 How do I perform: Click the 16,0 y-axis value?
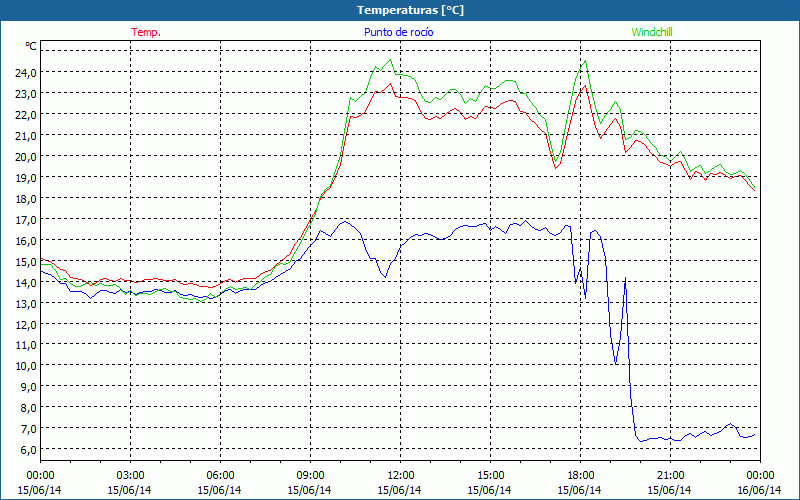26,240
